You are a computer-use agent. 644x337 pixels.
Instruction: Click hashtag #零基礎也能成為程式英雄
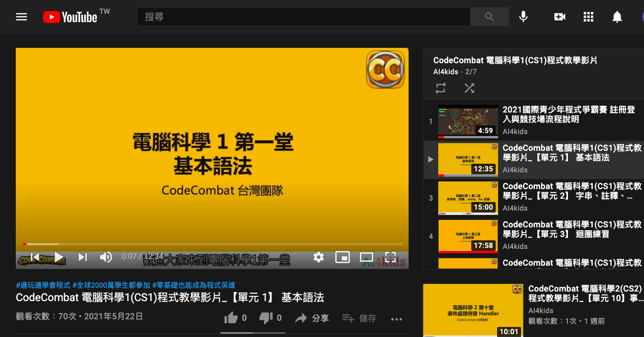194,285
